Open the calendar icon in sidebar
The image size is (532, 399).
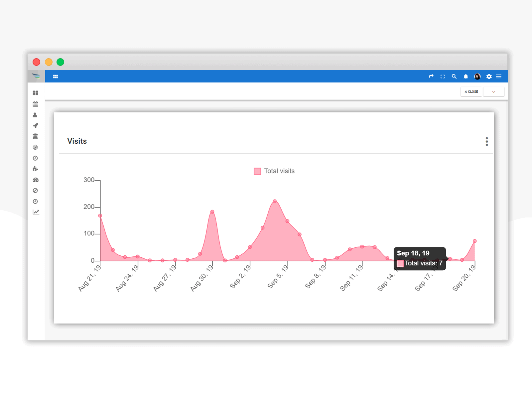(x=36, y=104)
